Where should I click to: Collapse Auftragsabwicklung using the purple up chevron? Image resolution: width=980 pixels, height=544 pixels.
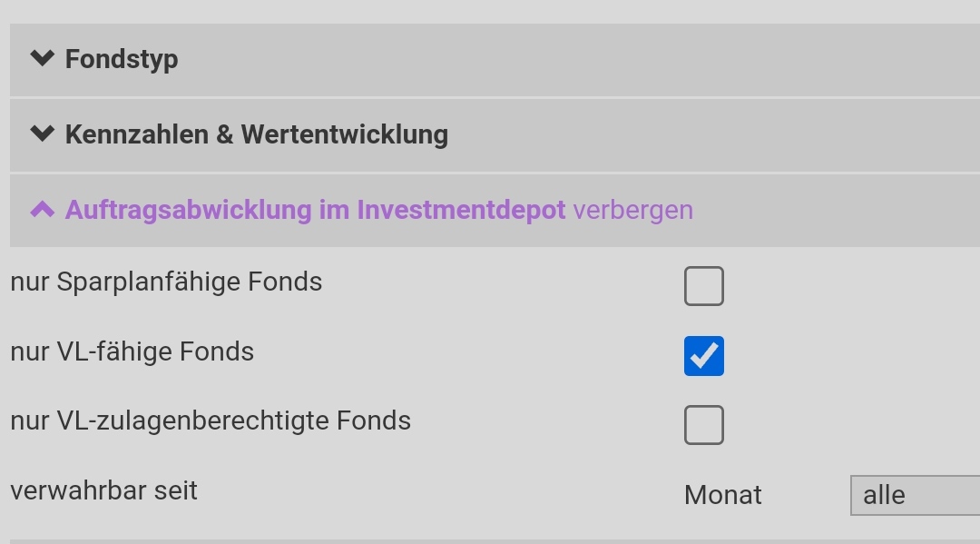pos(42,210)
